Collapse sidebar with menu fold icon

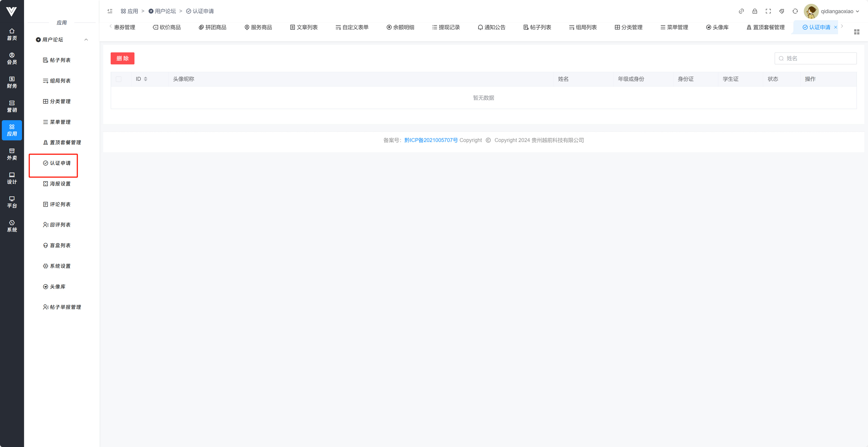tap(110, 11)
